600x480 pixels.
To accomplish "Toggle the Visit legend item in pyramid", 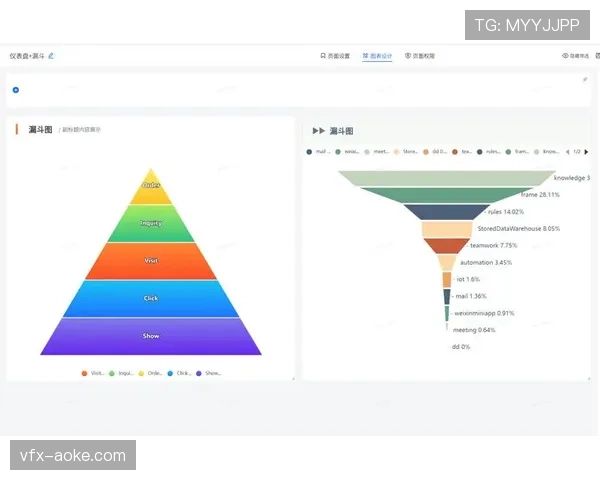I will pos(93,373).
